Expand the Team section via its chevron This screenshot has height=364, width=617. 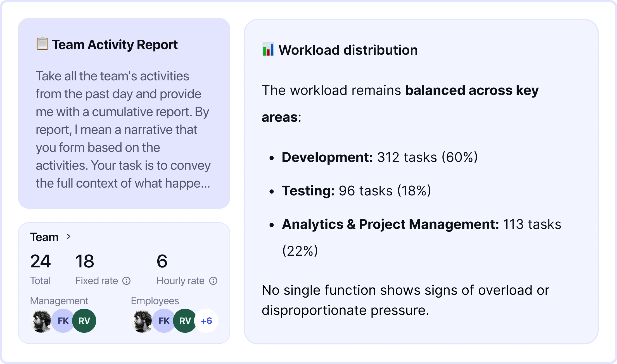68,237
